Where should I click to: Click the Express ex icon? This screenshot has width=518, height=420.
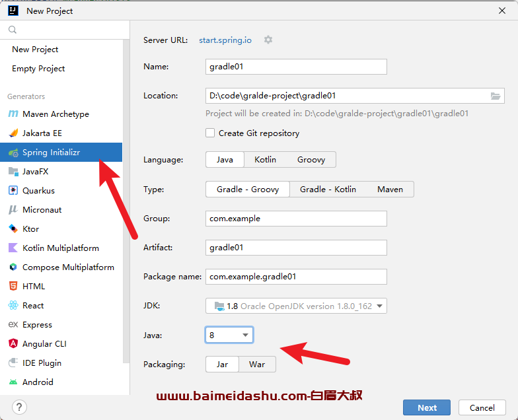tap(13, 325)
